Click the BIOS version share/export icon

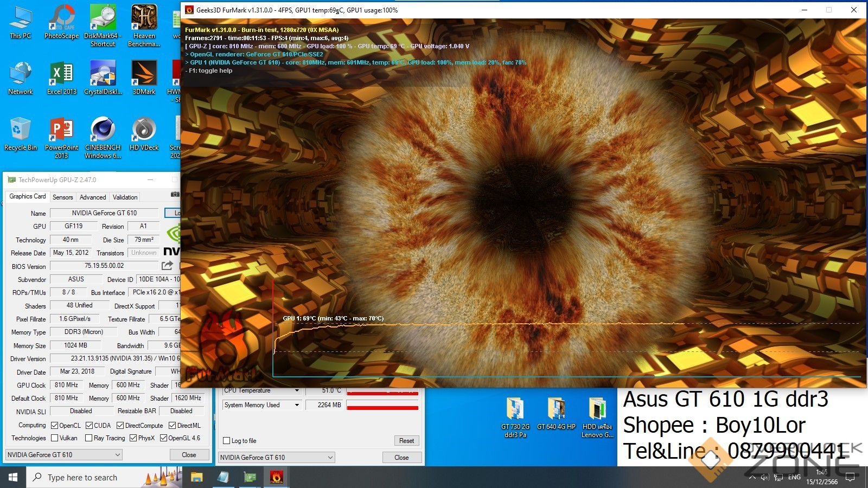[167, 266]
